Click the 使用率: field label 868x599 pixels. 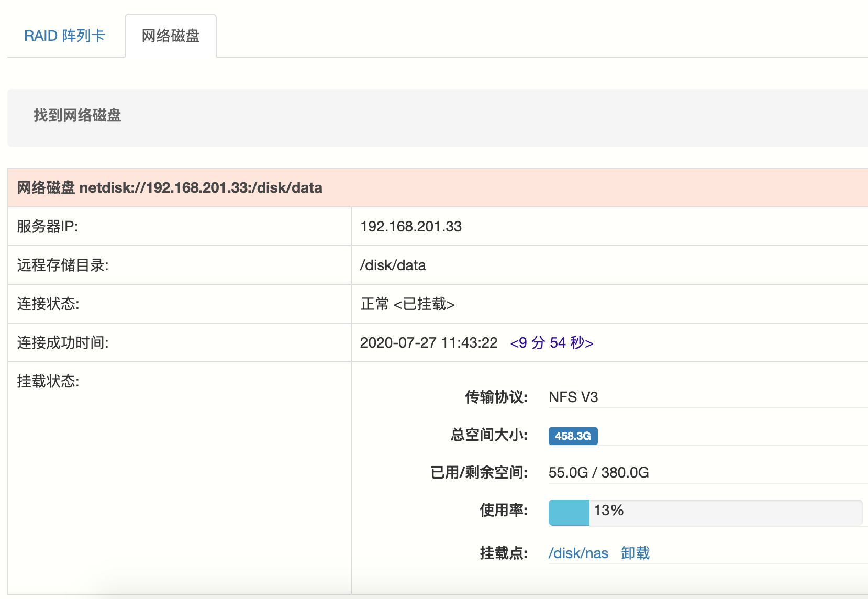[503, 510]
